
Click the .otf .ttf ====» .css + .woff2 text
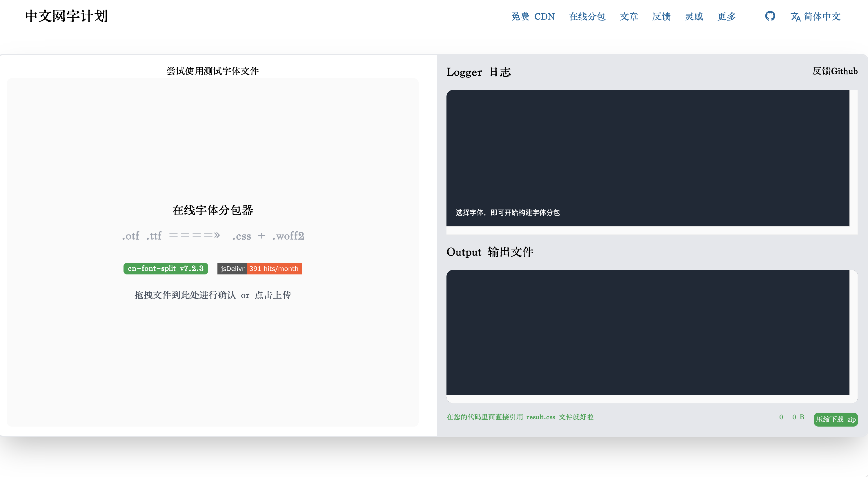click(213, 236)
